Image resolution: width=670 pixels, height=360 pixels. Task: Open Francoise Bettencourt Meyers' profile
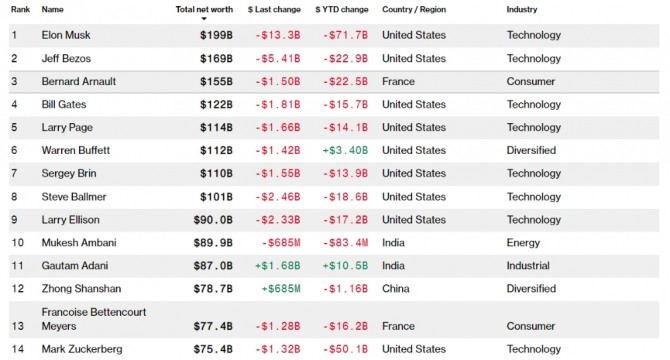coord(94,319)
